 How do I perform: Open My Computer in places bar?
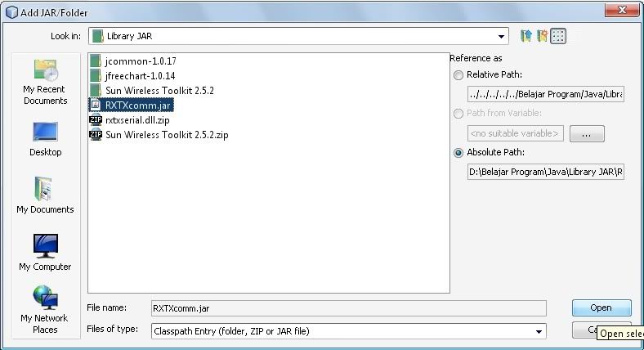click(x=45, y=254)
